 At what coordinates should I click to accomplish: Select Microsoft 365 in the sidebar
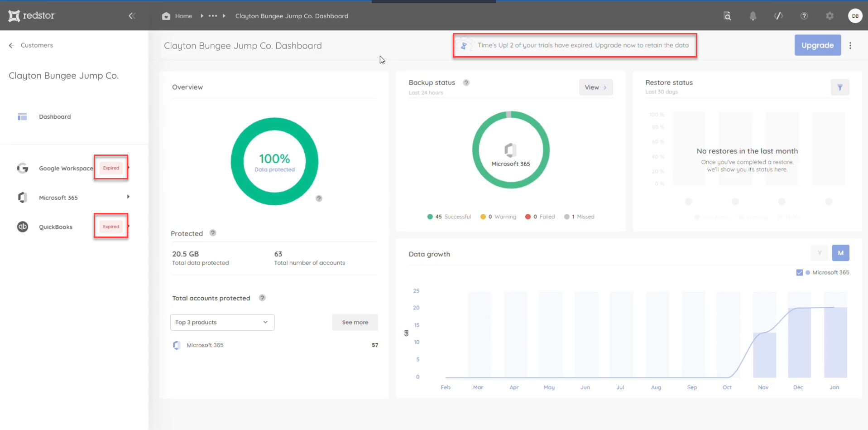tap(58, 198)
